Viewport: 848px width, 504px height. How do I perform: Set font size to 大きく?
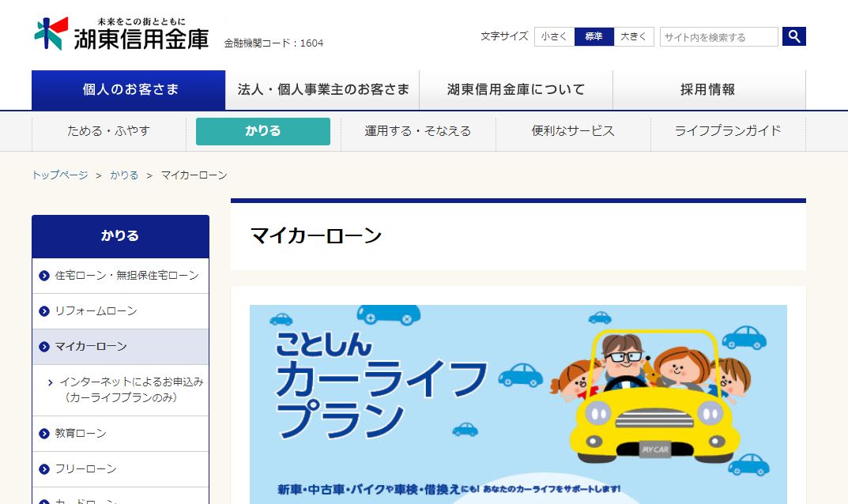pyautogui.click(x=634, y=36)
